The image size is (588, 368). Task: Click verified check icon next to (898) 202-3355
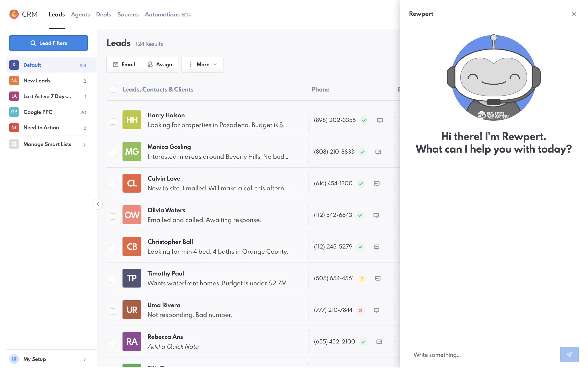364,120
